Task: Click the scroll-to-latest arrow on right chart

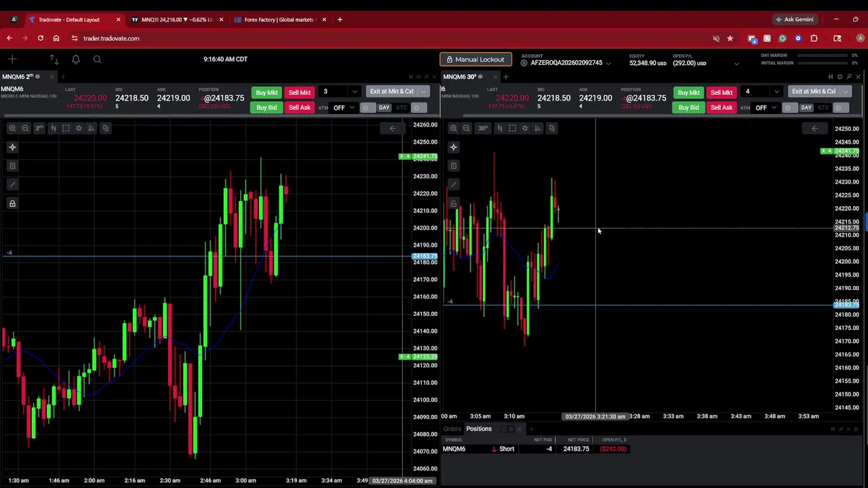Action: click(814, 128)
